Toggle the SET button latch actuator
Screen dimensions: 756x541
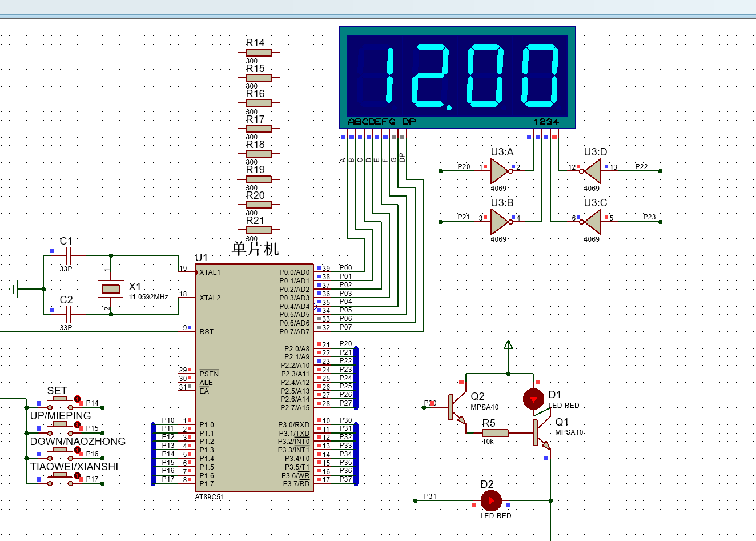(x=77, y=399)
